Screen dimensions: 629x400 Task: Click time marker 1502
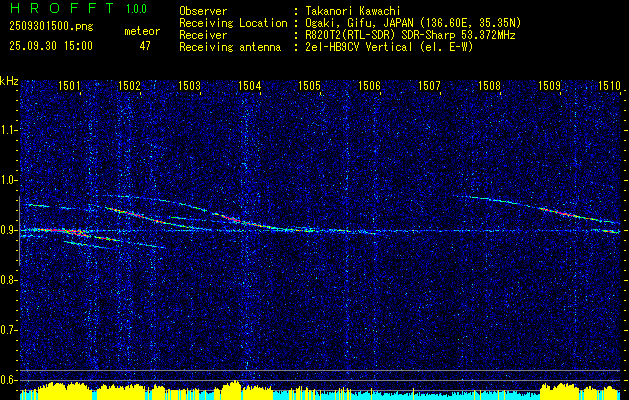[x=129, y=85]
